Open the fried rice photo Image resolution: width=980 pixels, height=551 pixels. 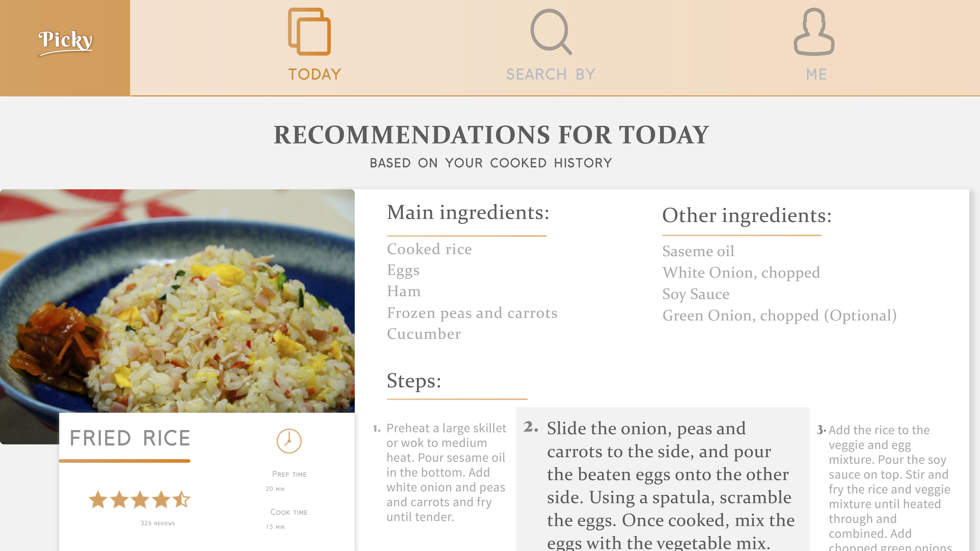[x=177, y=300]
